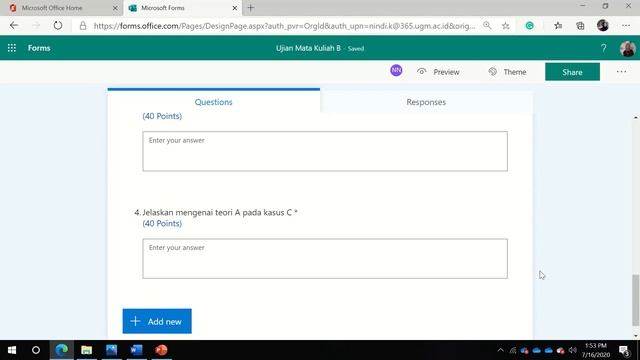Open the volume speaker icon
The image size is (640, 360).
click(x=573, y=350)
